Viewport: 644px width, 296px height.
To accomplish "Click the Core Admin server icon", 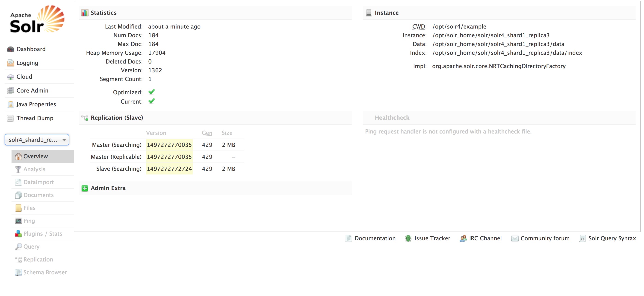I will click(11, 91).
